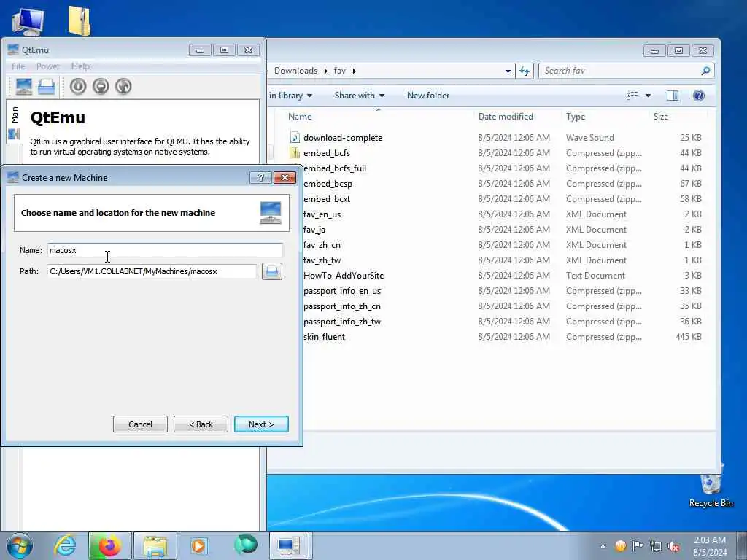This screenshot has width=747, height=560.
Task: Sort by Name column header
Action: click(x=300, y=117)
